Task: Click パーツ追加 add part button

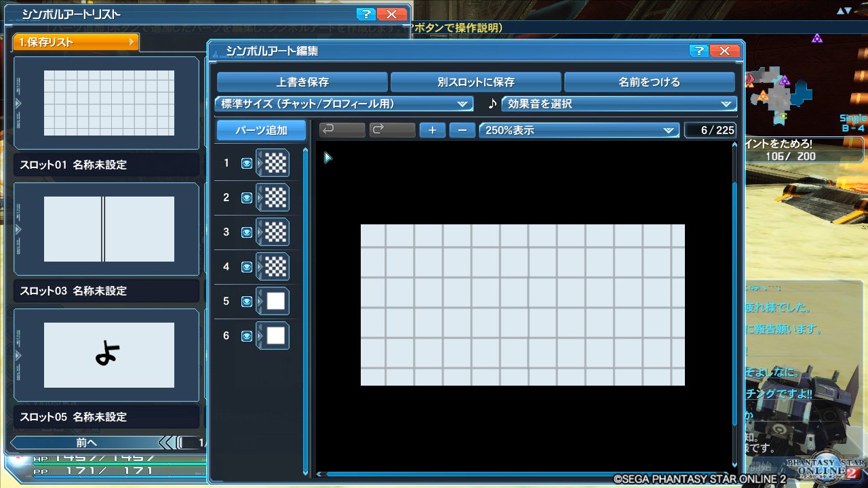Action: [x=262, y=130]
